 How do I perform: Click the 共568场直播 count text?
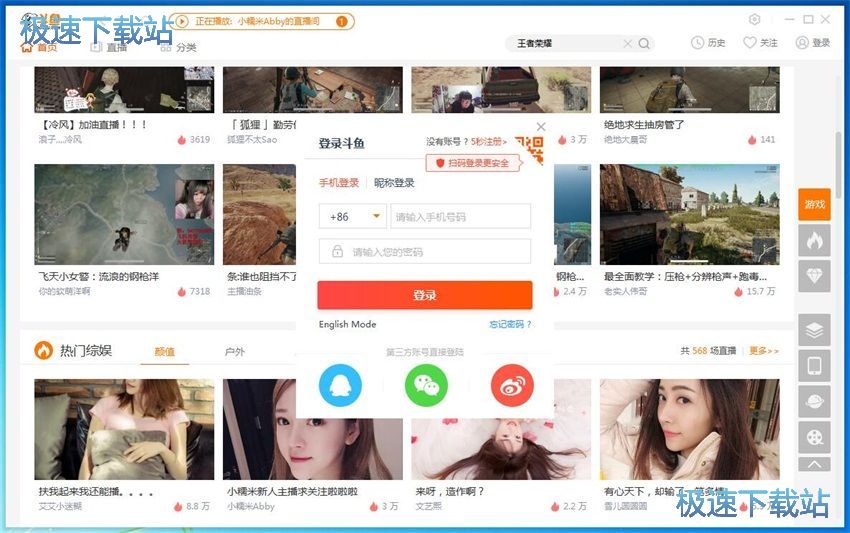tap(708, 351)
